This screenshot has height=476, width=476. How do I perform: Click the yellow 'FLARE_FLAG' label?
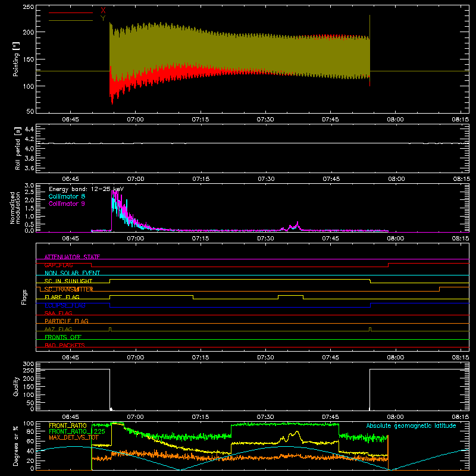[x=62, y=297]
